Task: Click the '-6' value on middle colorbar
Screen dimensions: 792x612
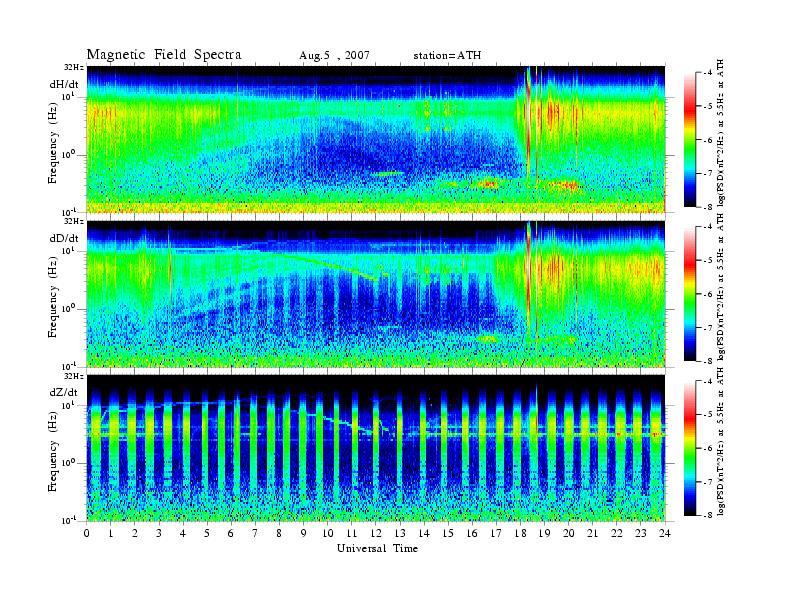Action: (706, 294)
